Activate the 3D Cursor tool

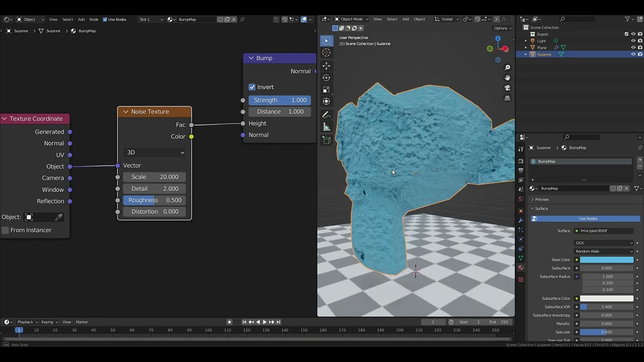(327, 53)
